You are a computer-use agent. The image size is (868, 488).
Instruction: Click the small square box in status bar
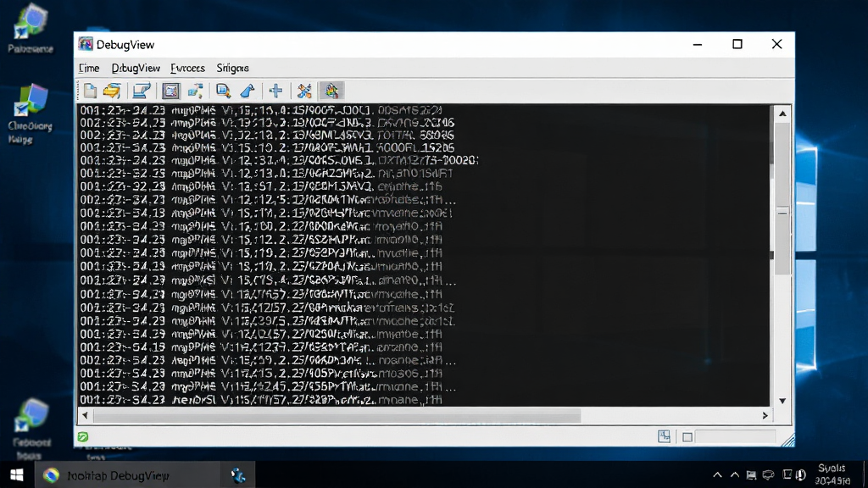(x=687, y=437)
